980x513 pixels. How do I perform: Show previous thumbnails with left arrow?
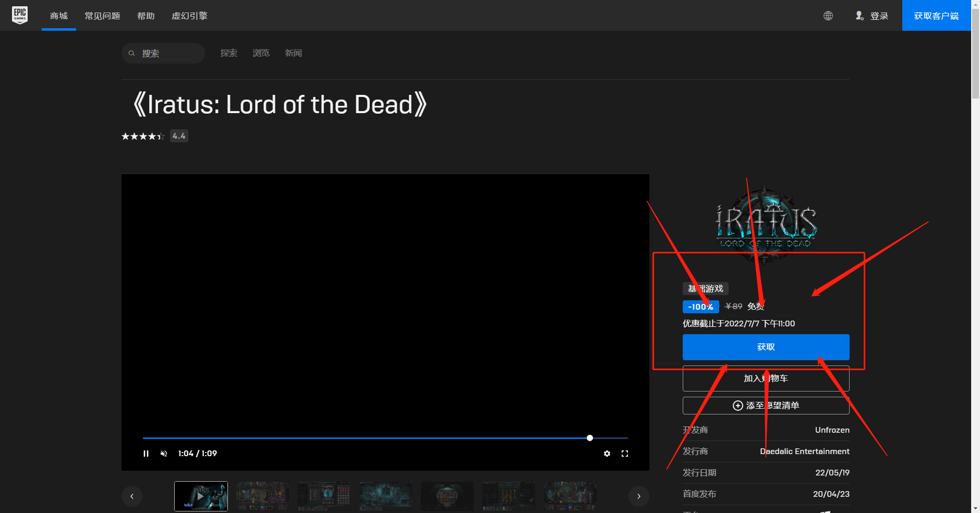click(132, 496)
